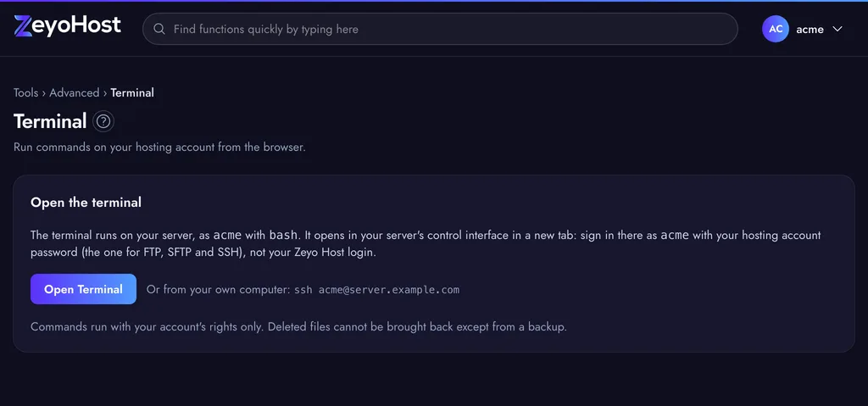This screenshot has width=868, height=406.
Task: Click the ZeyoHost Z logo mark
Action: [x=23, y=26]
